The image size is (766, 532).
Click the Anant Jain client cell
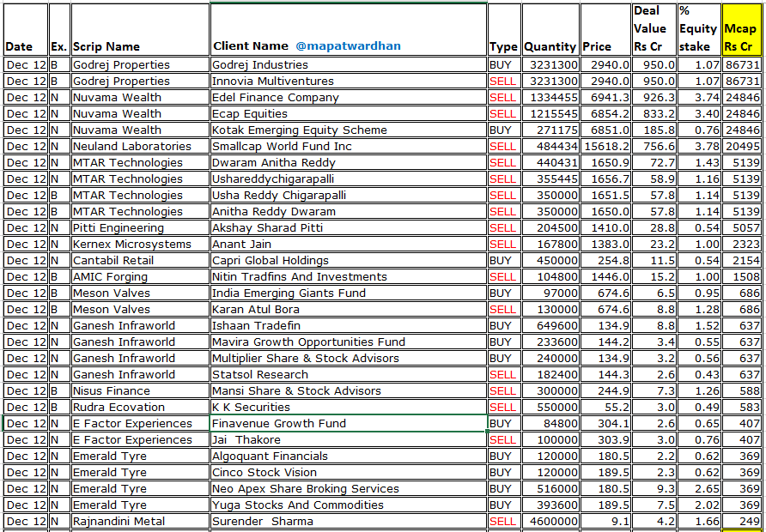click(x=349, y=244)
